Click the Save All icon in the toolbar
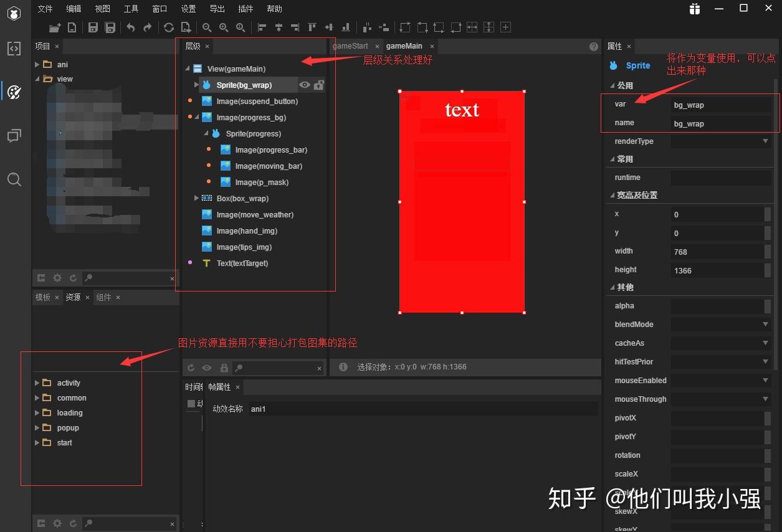 pos(110,27)
